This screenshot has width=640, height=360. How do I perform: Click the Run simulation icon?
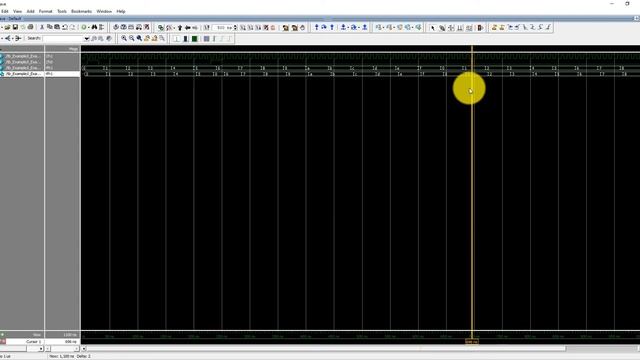pos(242,27)
